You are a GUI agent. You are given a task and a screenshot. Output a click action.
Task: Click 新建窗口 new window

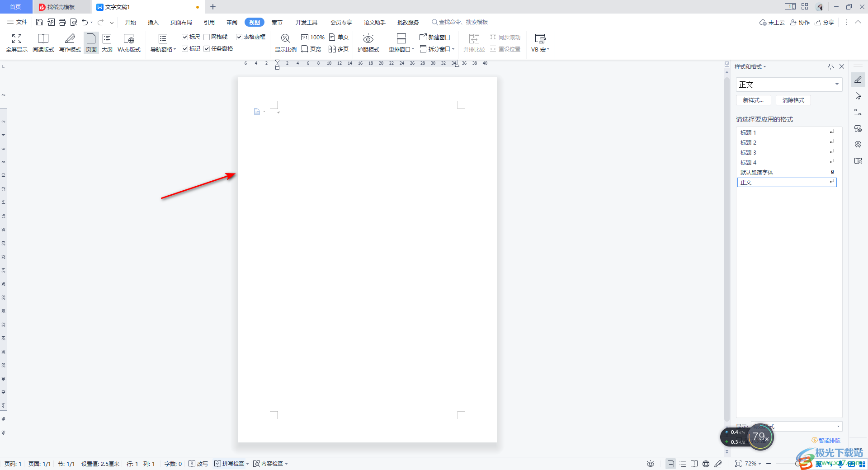click(435, 38)
